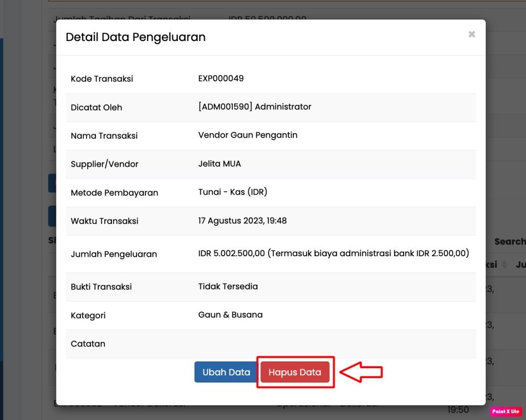
Task: Click the Catatan row label
Action: (x=88, y=343)
